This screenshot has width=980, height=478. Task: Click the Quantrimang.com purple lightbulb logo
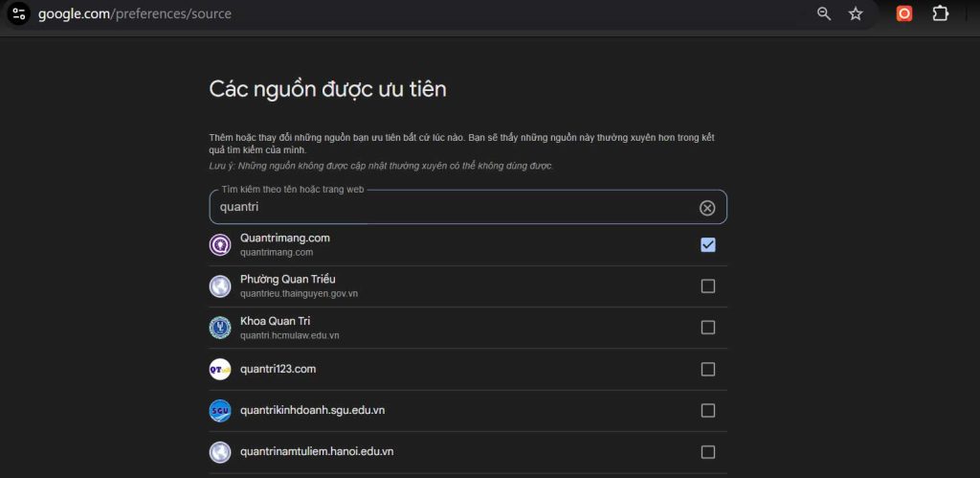tap(220, 244)
